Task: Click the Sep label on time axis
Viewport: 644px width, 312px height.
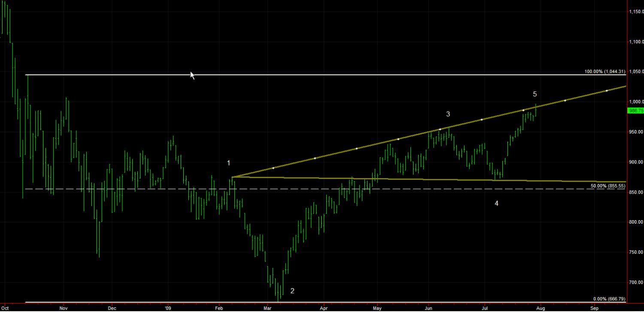Action: [594, 308]
